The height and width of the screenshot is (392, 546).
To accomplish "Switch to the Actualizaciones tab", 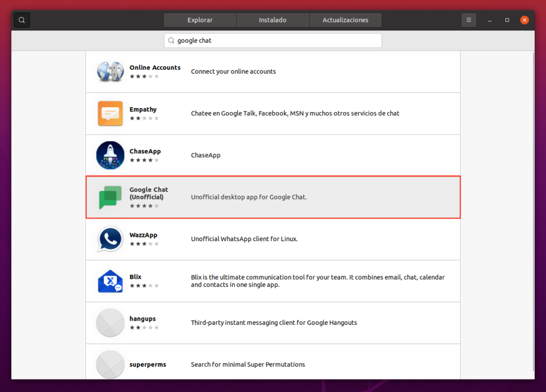I will click(345, 20).
